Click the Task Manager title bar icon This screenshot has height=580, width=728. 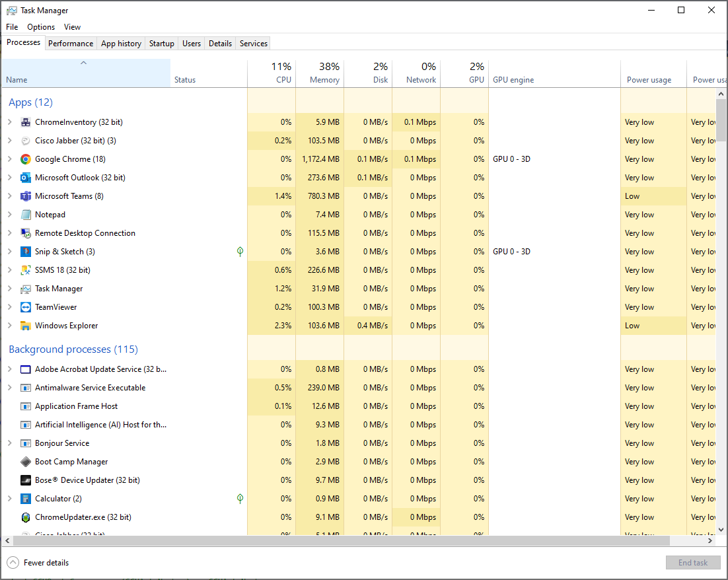[x=12, y=10]
